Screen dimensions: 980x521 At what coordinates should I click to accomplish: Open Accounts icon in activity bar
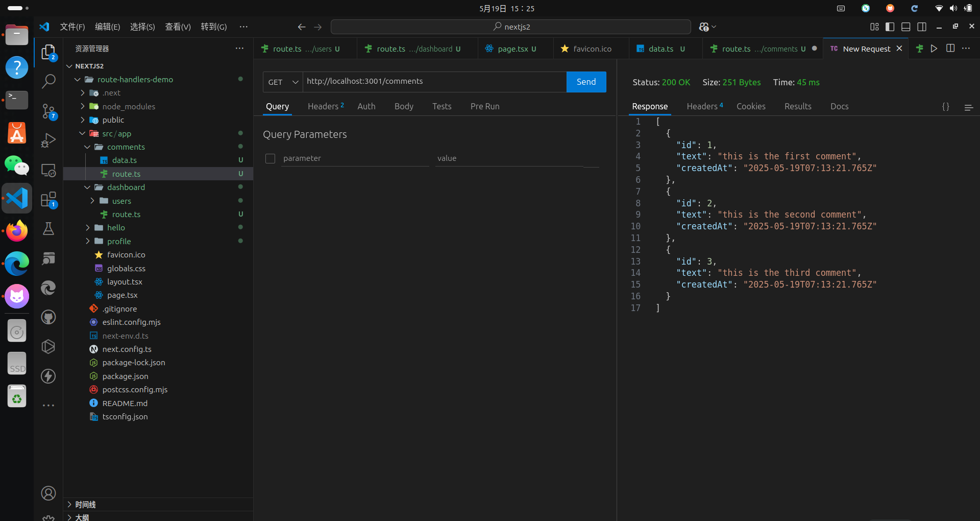(48, 493)
